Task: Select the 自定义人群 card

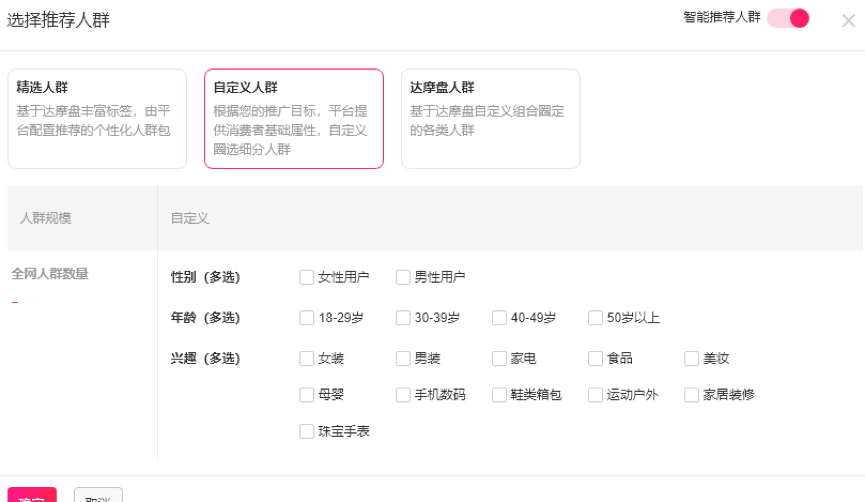Action: (x=293, y=119)
